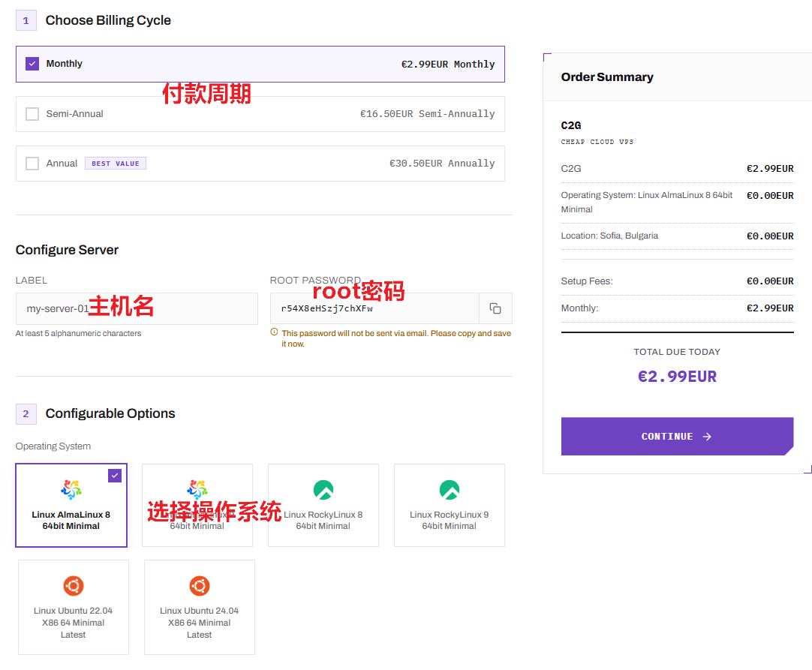Select the RockyLinux 9 logo icon

[x=450, y=490]
